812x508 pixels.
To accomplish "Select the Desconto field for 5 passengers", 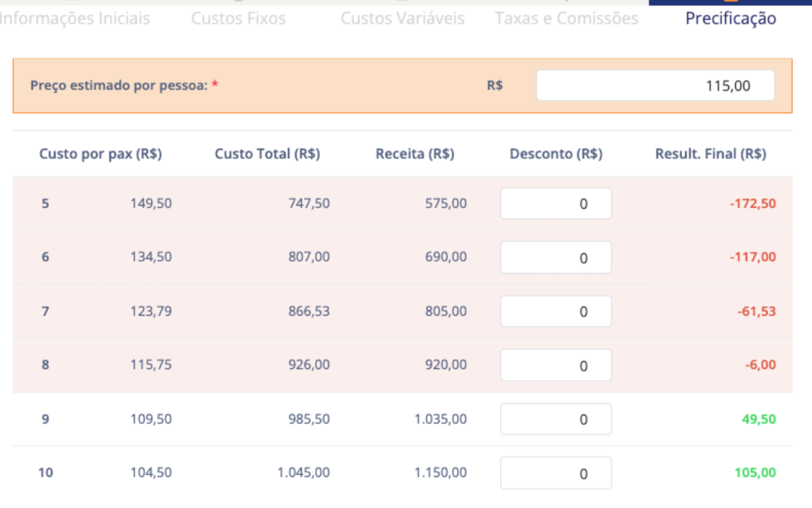I will [x=556, y=203].
